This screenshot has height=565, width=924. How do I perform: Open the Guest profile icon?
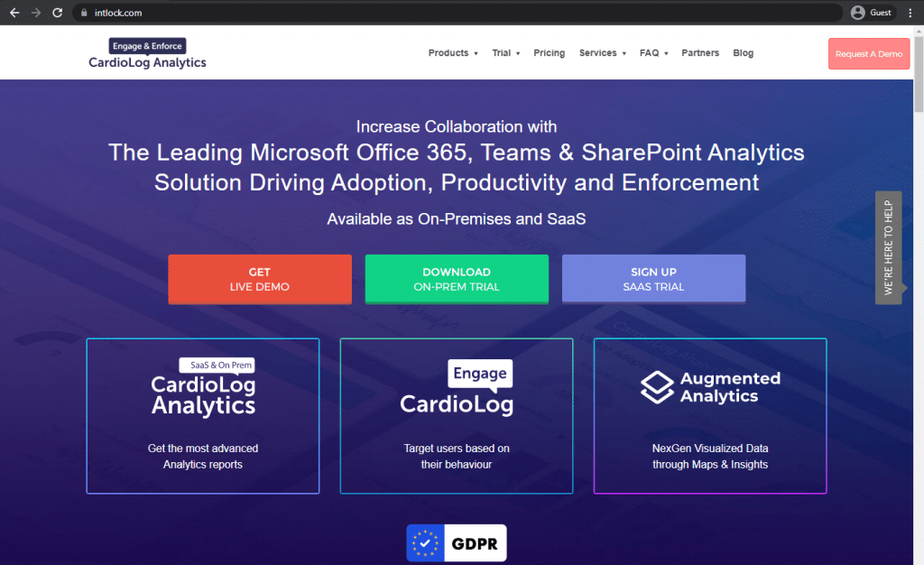pos(857,13)
